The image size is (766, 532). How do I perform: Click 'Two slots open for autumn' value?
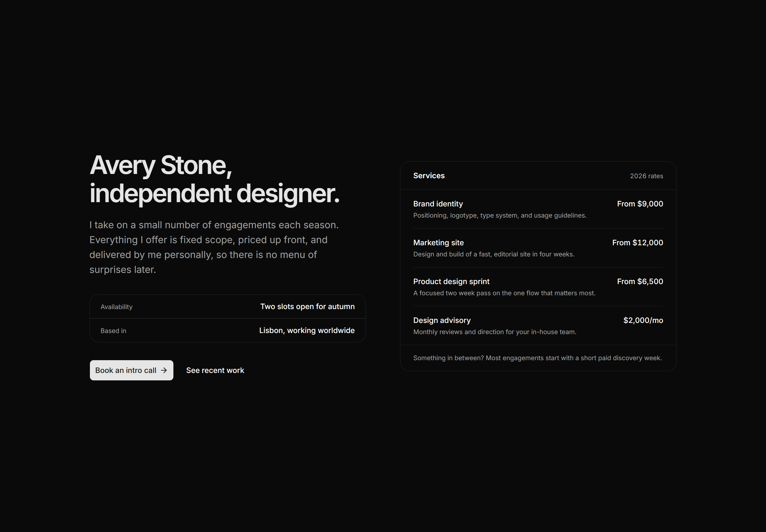[x=307, y=307]
